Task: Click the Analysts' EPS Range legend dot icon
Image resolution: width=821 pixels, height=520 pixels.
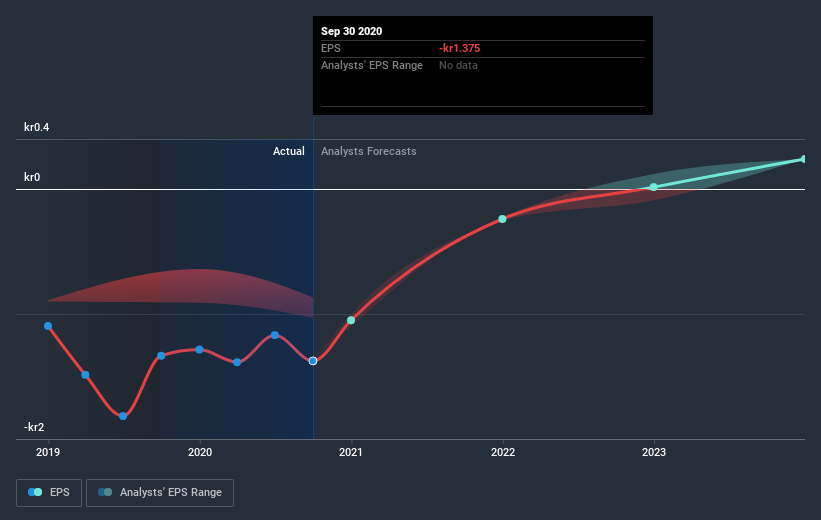Action: pyautogui.click(x=105, y=492)
